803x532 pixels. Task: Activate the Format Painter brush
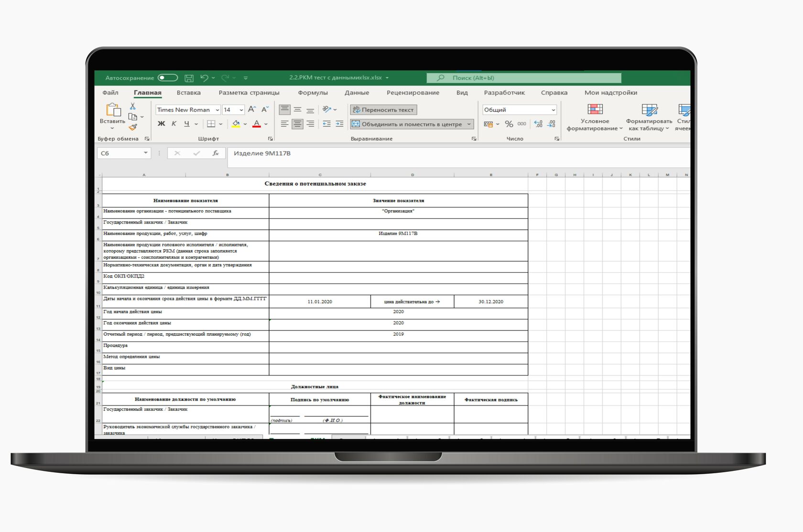click(x=133, y=127)
